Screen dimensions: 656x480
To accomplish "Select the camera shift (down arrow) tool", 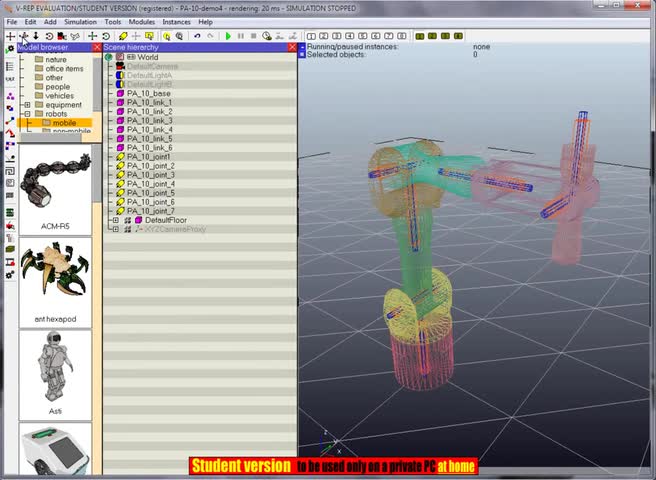I will coord(36,36).
